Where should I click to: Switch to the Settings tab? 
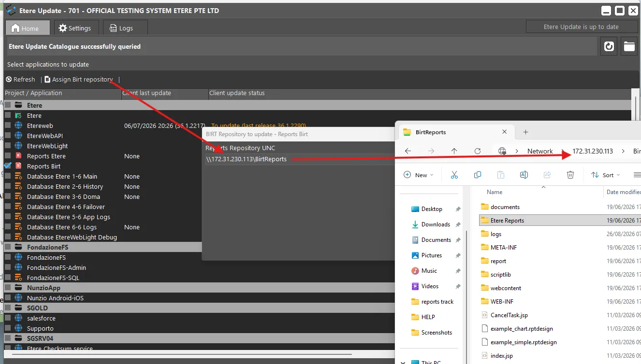[x=76, y=28]
